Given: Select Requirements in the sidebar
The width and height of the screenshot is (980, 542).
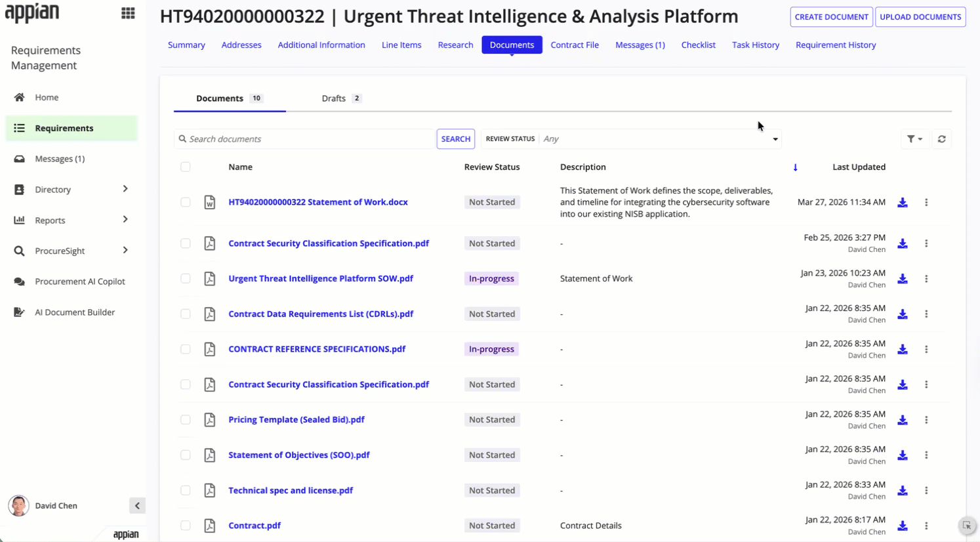Looking at the screenshot, I should (x=71, y=128).
